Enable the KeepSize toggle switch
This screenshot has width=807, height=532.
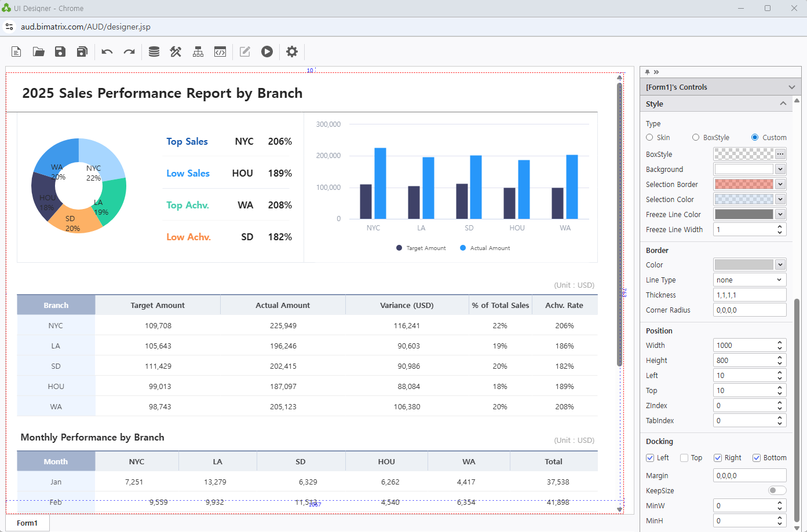click(776, 490)
